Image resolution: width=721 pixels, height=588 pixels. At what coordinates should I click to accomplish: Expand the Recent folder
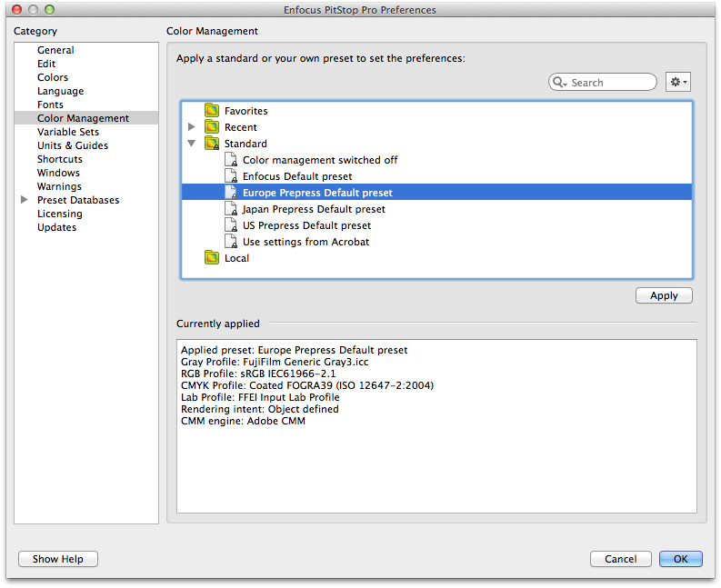(192, 127)
